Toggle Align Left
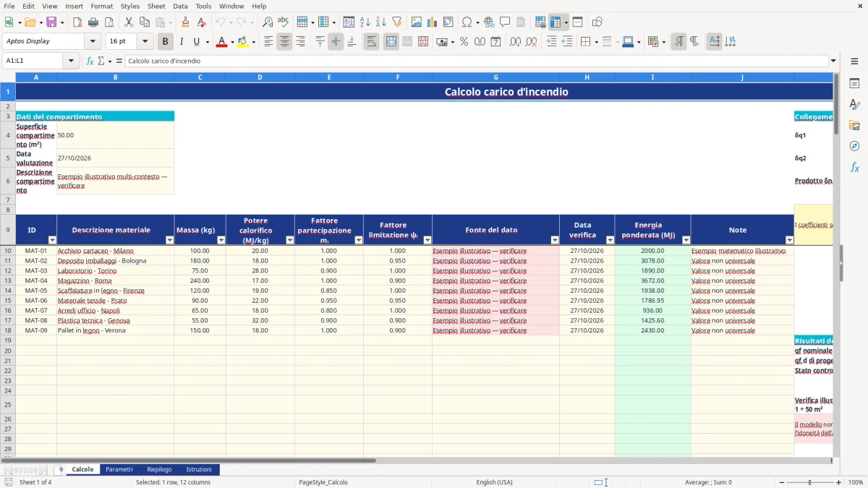Viewport: 868px width, 488px height. [268, 42]
